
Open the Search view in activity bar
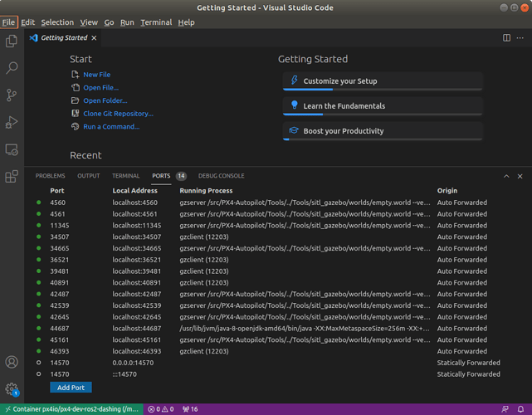12,68
